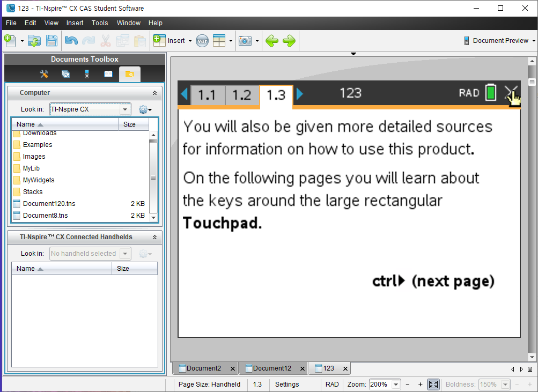Open the Tools menu
Image resolution: width=538 pixels, height=392 pixels.
(100, 23)
